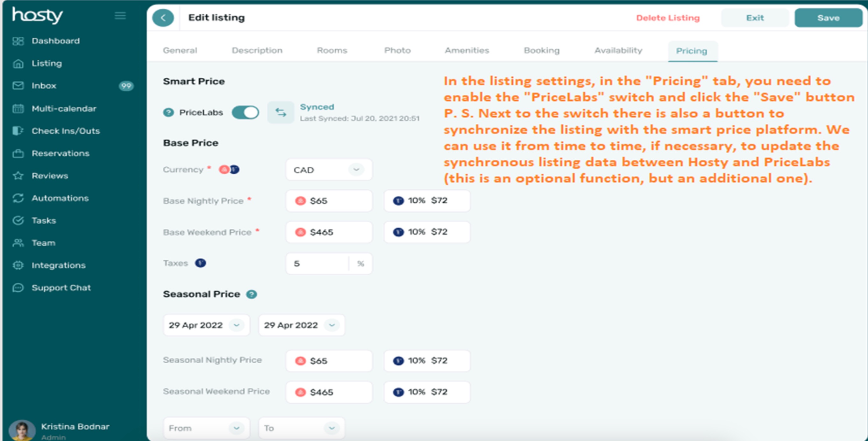Switch to the Booking tab

542,51
